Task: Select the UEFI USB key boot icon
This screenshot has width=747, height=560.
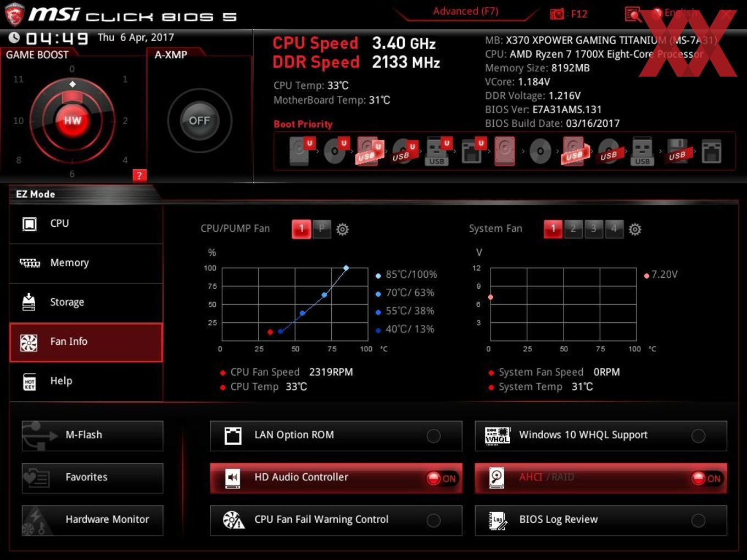Action: (x=438, y=152)
